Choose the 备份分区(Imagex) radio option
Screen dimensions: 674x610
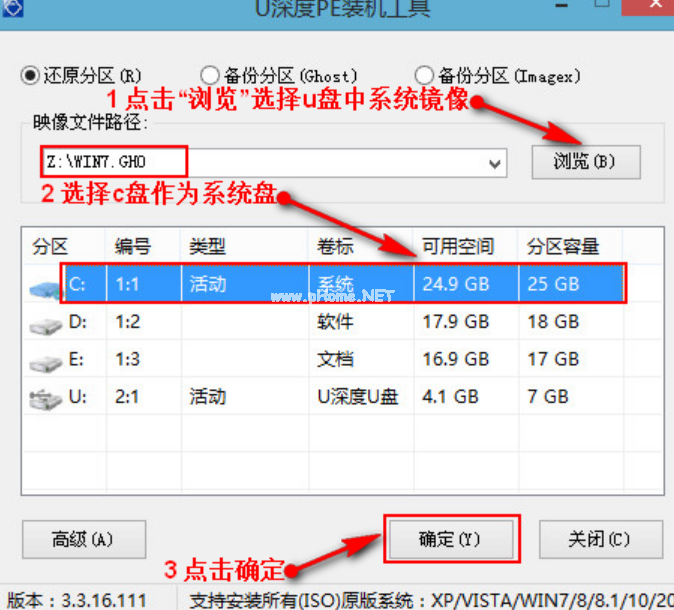coord(424,75)
